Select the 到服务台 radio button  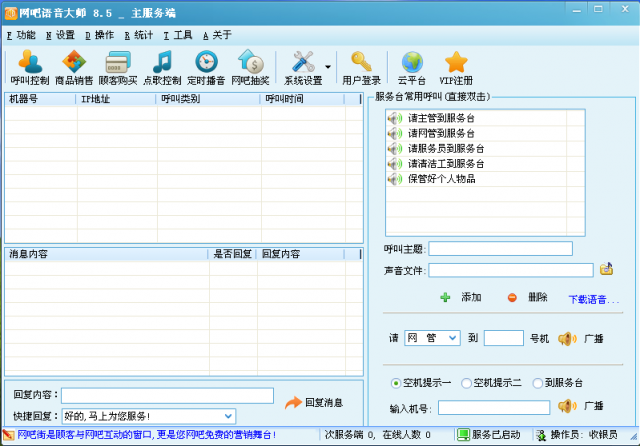(538, 383)
